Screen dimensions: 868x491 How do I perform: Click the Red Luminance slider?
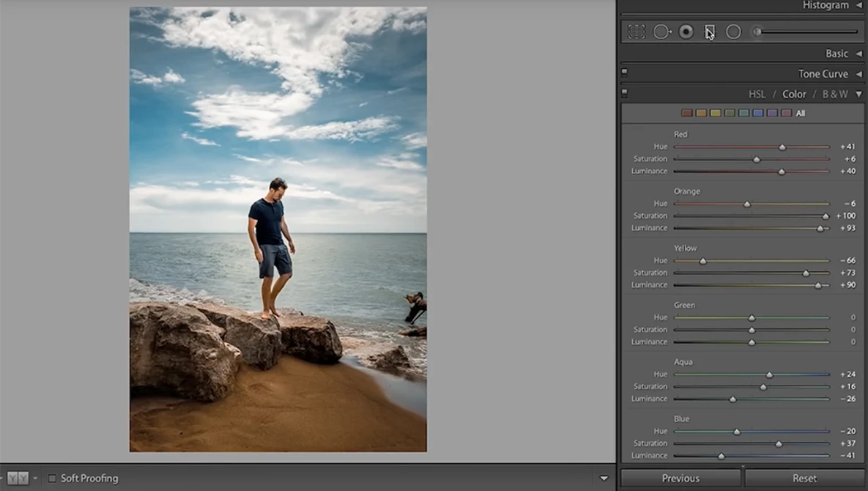coord(752,171)
